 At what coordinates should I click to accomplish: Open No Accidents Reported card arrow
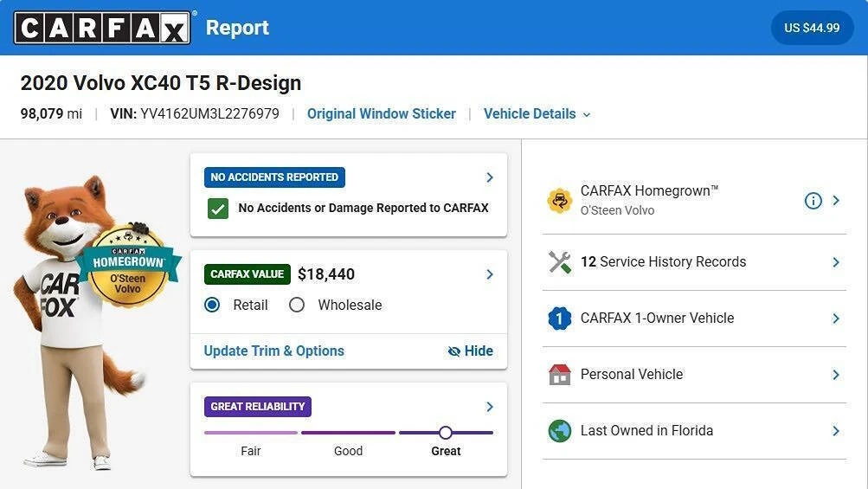489,177
